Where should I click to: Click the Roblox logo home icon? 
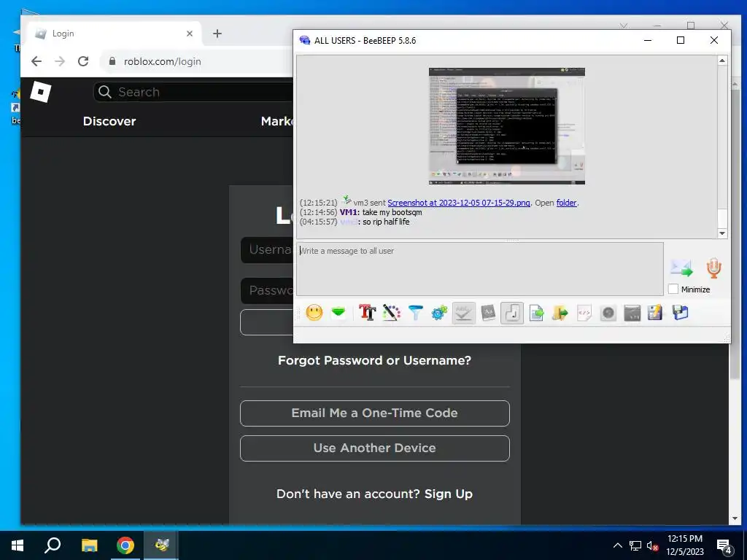click(41, 91)
